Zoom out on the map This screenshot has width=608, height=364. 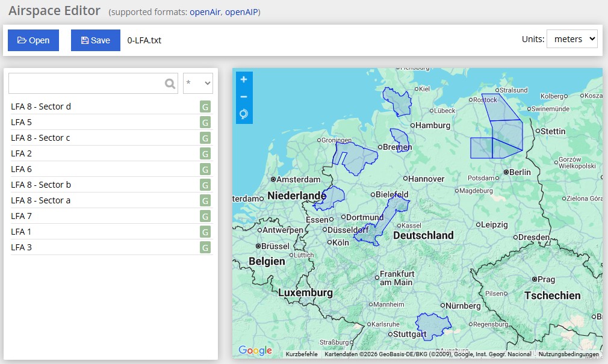coord(244,97)
